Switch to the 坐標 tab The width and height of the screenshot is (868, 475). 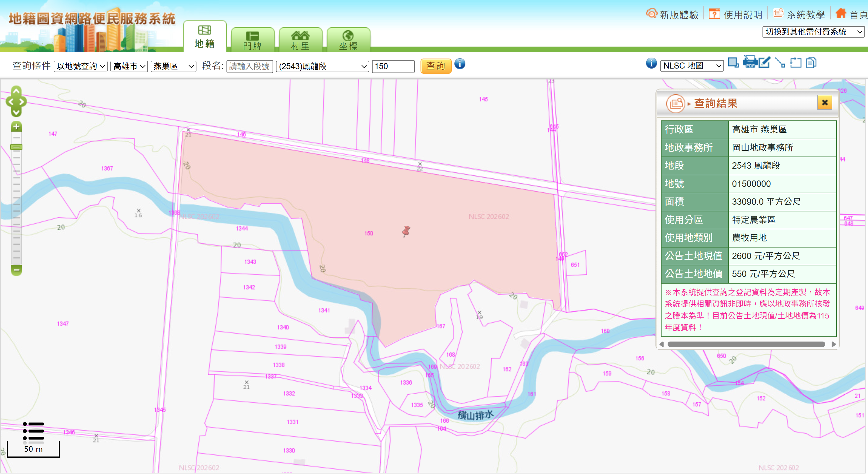pyautogui.click(x=348, y=40)
